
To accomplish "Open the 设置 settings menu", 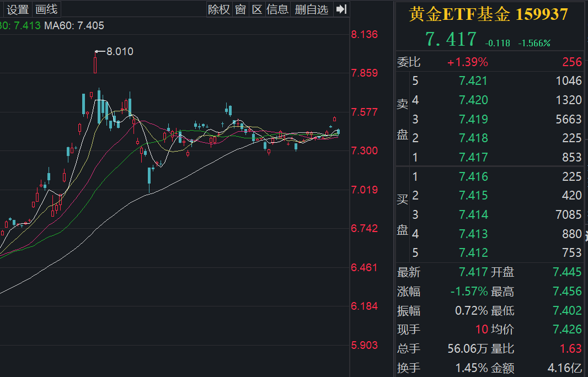I will pyautogui.click(x=17, y=9).
